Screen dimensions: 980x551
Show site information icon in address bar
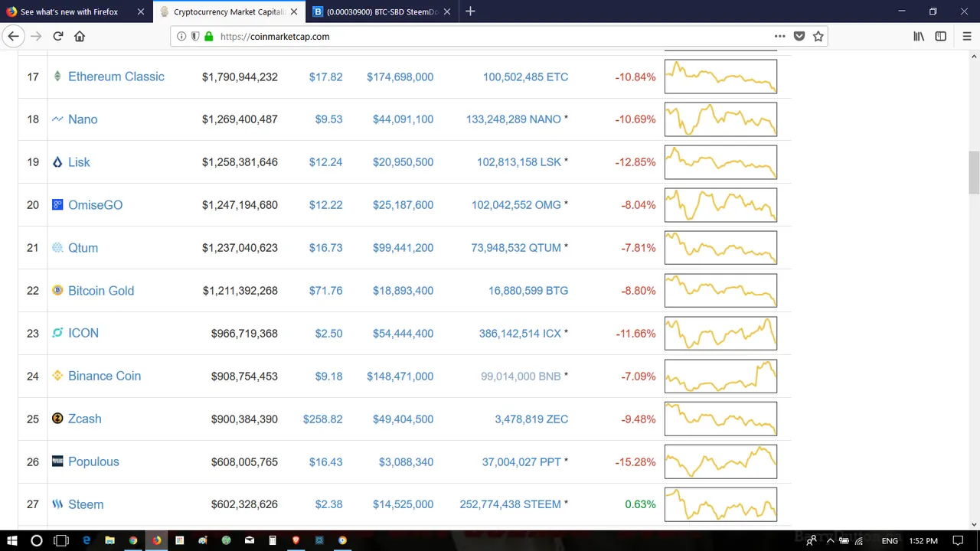[181, 36]
